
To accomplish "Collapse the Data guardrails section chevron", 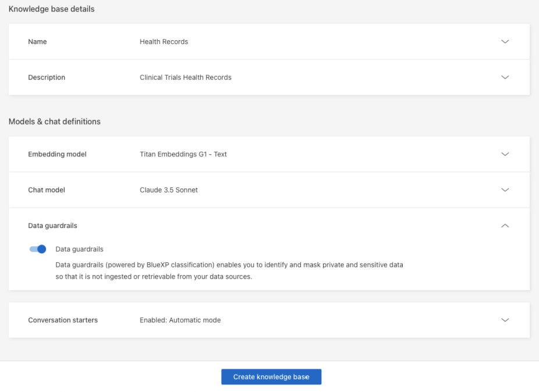I will (505, 226).
